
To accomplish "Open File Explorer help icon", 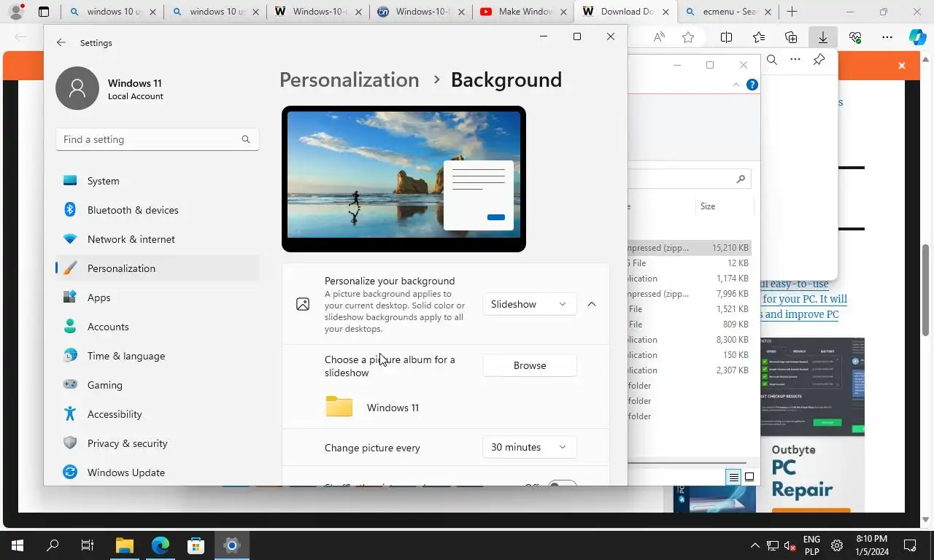I will 752,85.
